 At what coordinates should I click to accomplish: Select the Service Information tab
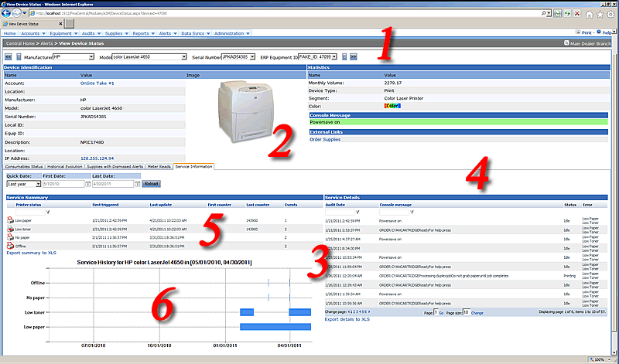[194, 166]
